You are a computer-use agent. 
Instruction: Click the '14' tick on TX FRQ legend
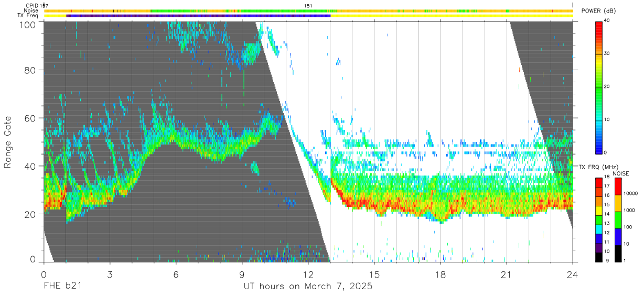(607, 214)
